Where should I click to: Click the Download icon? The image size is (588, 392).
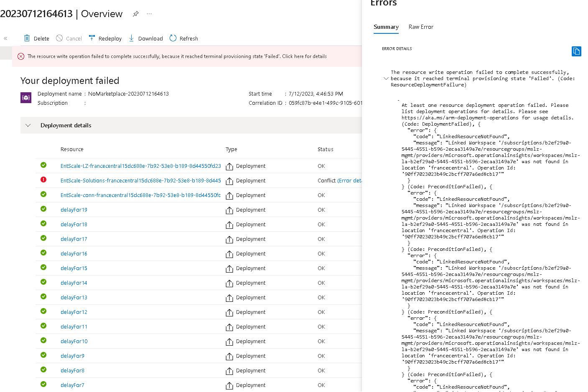(131, 38)
